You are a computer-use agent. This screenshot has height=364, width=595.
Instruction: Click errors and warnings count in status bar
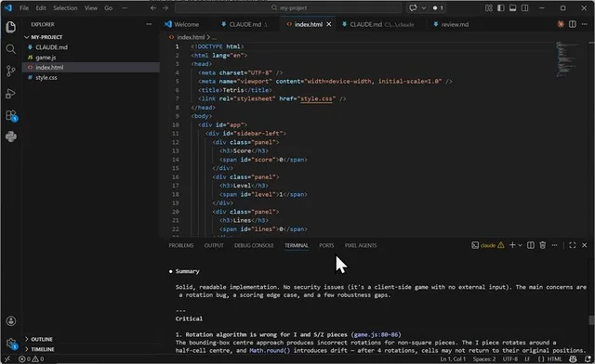(x=32, y=358)
